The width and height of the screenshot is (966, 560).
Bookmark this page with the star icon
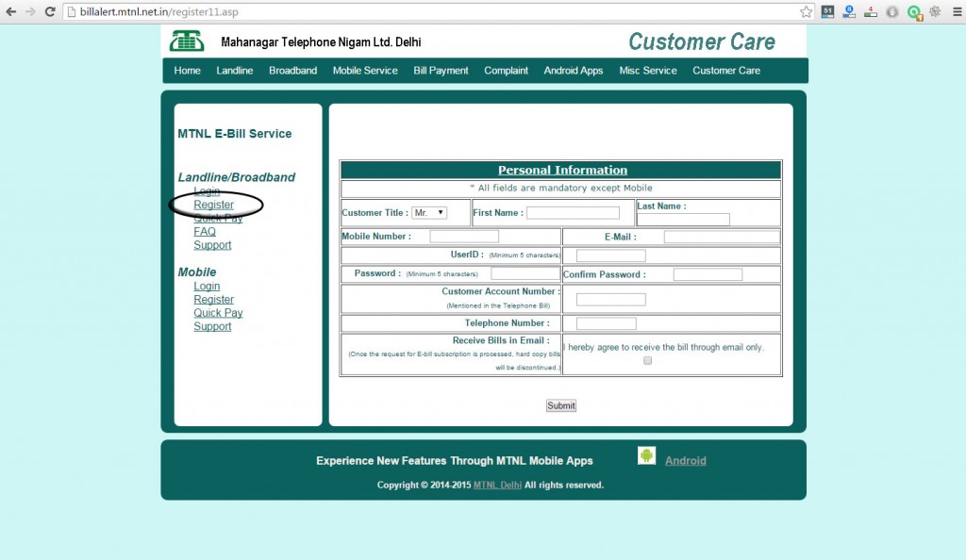pyautogui.click(x=806, y=11)
